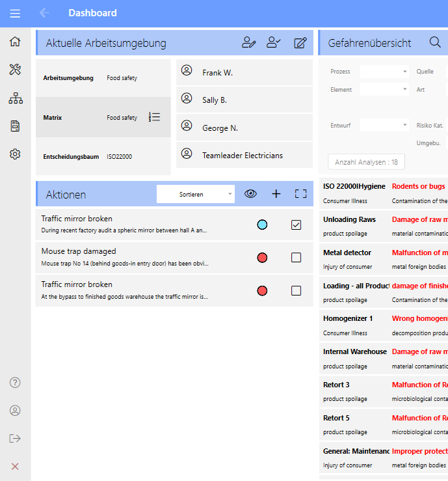
Task: Open Metal detector hazard row
Action: (x=384, y=260)
